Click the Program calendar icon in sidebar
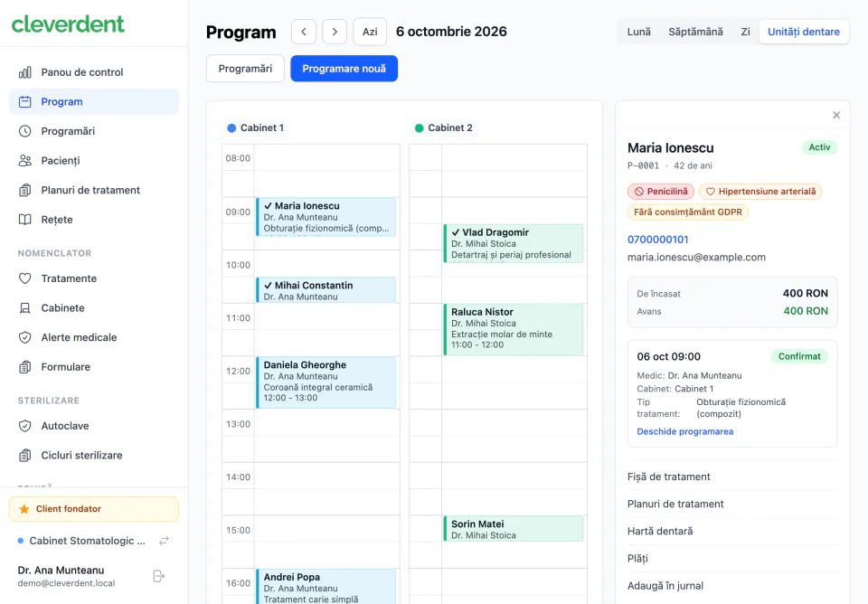This screenshot has width=868, height=604. [x=25, y=102]
